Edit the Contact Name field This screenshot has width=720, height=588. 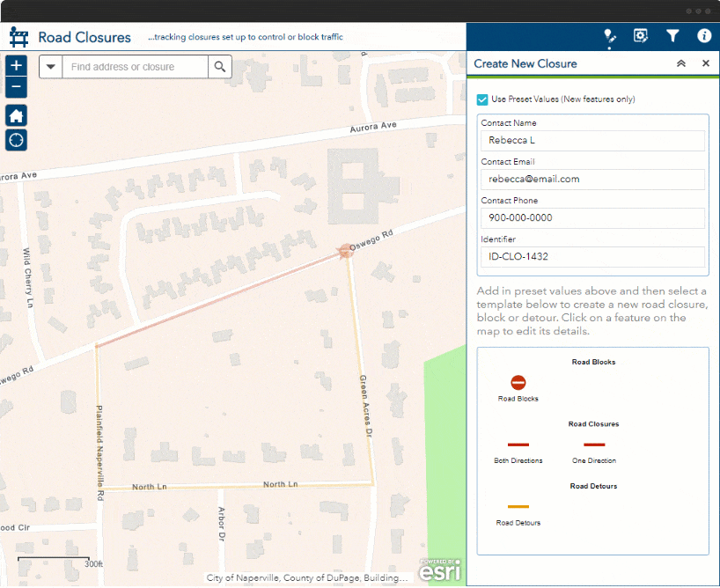point(592,141)
